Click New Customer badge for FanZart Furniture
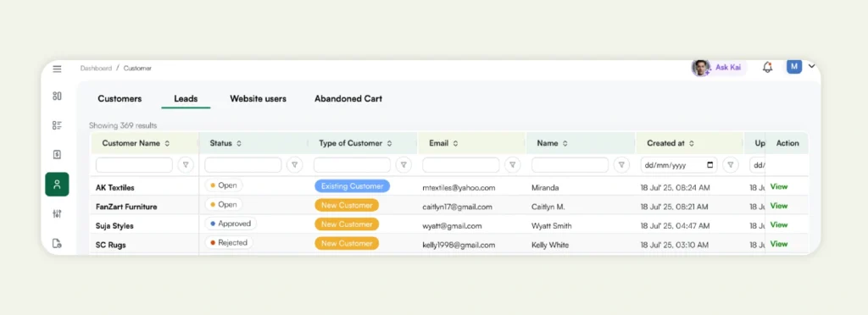This screenshot has width=868, height=315. pyautogui.click(x=347, y=205)
